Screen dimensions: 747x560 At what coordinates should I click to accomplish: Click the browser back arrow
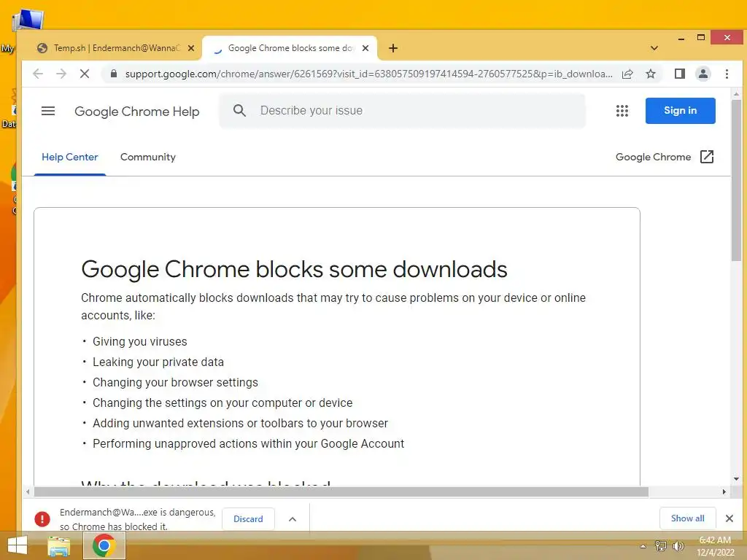pyautogui.click(x=38, y=74)
